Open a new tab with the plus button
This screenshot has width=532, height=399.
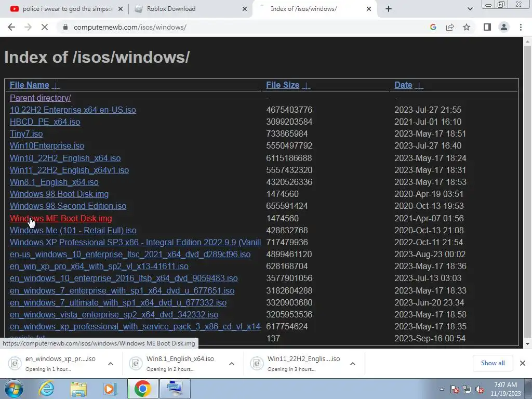coord(389,9)
